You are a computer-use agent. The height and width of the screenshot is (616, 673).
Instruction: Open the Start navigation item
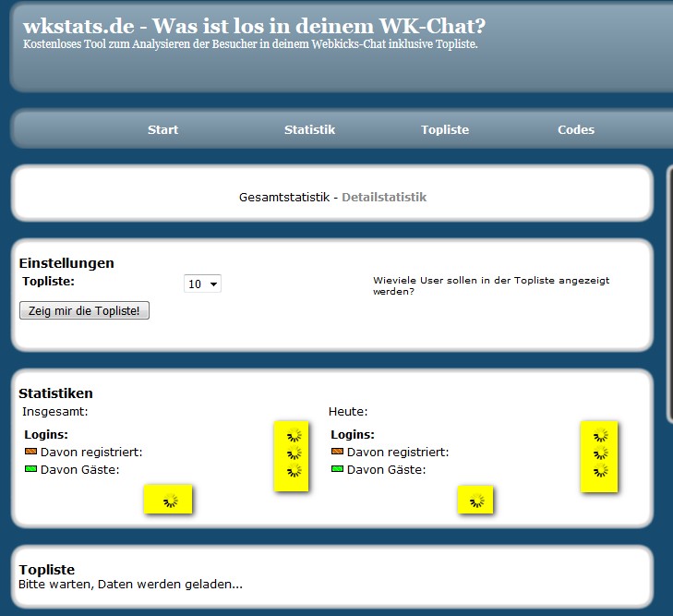click(x=162, y=130)
